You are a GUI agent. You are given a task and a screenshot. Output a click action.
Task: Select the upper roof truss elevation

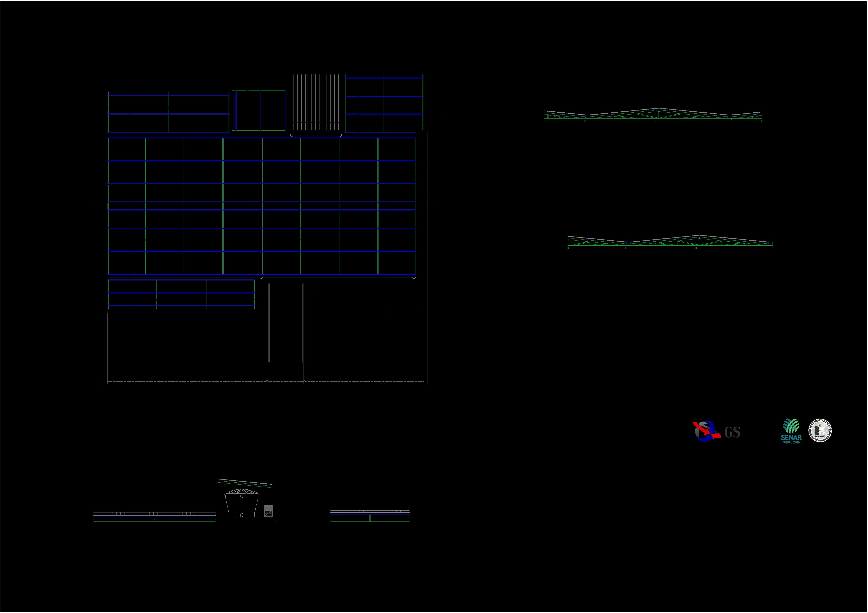(x=653, y=114)
